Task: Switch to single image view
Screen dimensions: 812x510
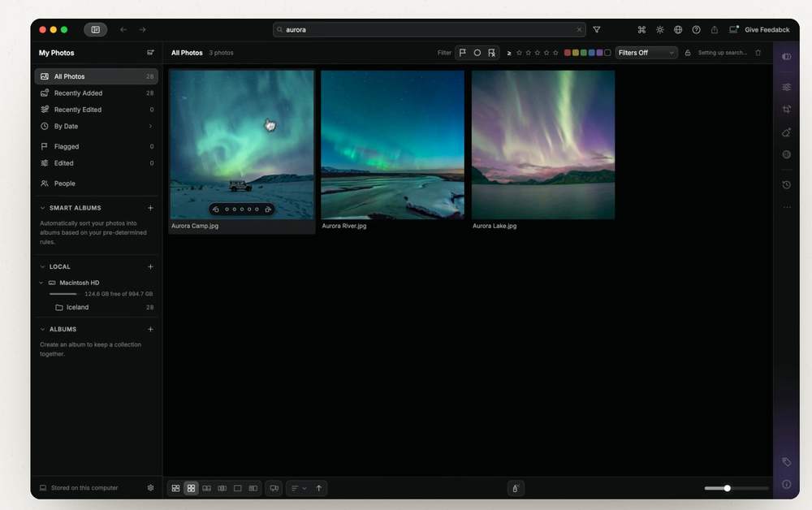Action: (238, 488)
